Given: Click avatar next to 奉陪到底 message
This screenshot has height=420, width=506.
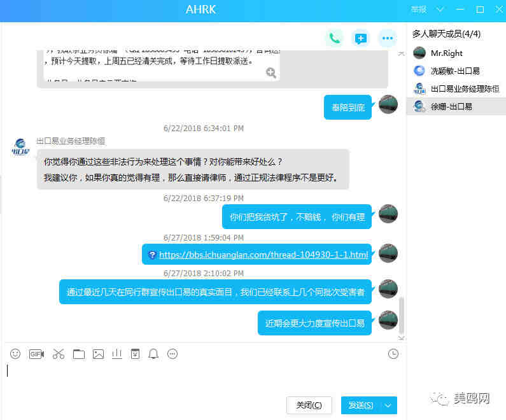Looking at the screenshot, I should [388, 104].
